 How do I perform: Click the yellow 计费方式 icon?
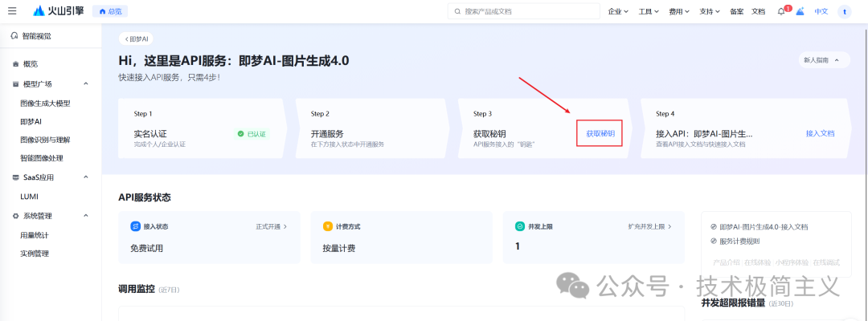[x=328, y=226]
